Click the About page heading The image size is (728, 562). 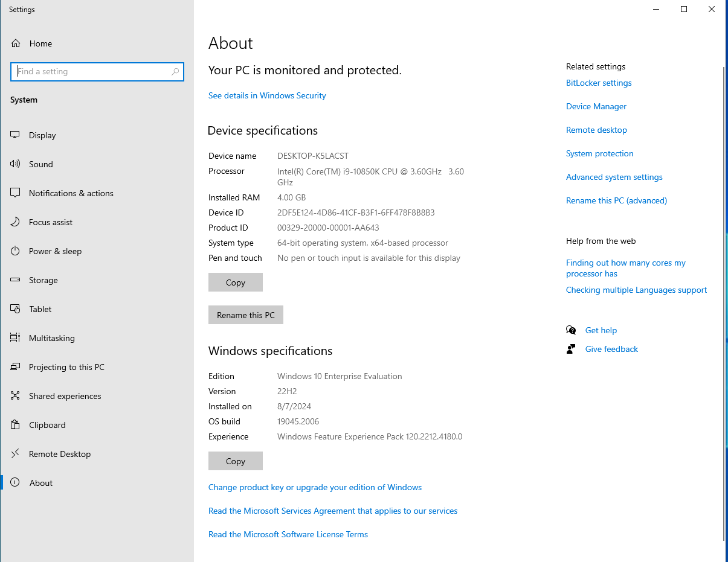(x=231, y=43)
